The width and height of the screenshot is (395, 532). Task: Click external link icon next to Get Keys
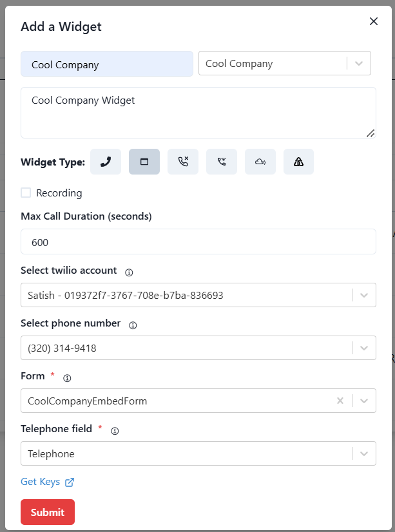pos(70,482)
